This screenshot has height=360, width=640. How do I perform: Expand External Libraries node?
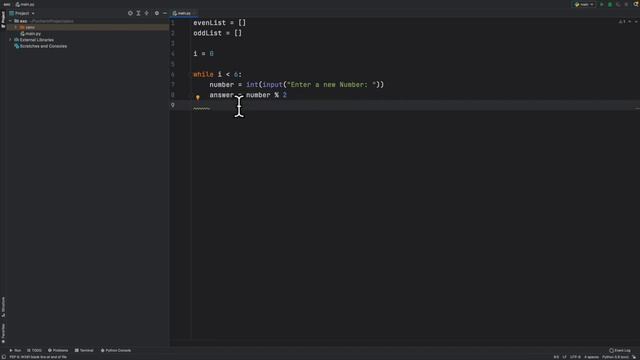pos(10,40)
